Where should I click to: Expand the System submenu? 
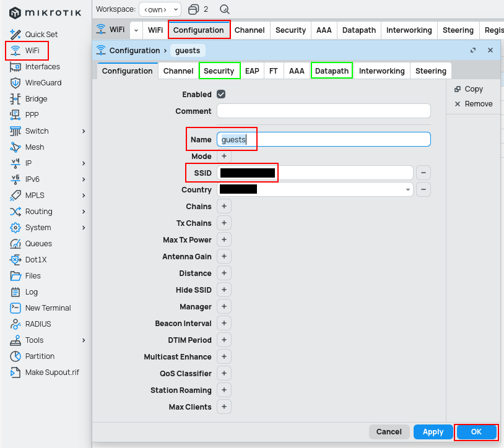pyautogui.click(x=84, y=227)
